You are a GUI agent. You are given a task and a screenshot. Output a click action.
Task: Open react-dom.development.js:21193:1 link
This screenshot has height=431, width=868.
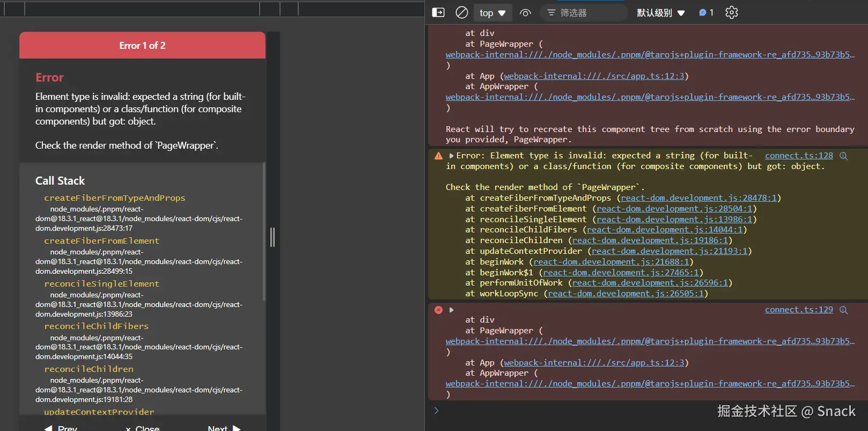coord(670,251)
